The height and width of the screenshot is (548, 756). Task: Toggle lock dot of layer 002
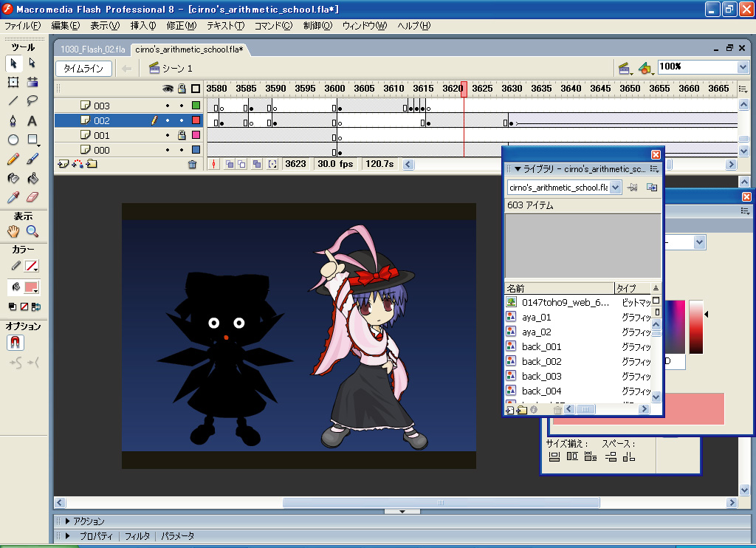point(182,120)
